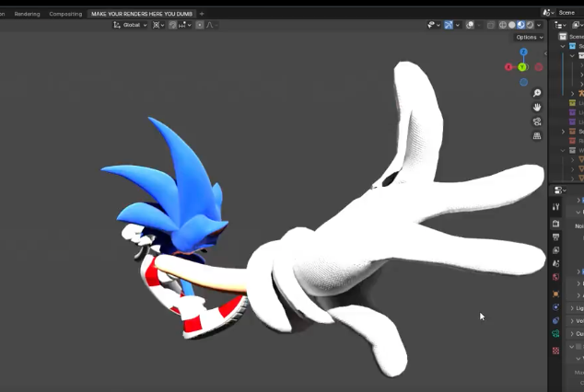Open the Object properties tab

click(x=555, y=294)
